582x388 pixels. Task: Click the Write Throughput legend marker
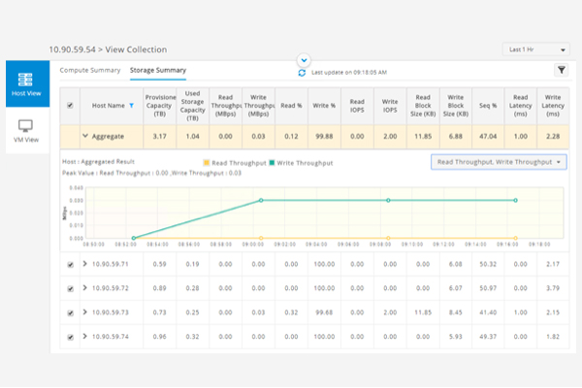pos(272,163)
